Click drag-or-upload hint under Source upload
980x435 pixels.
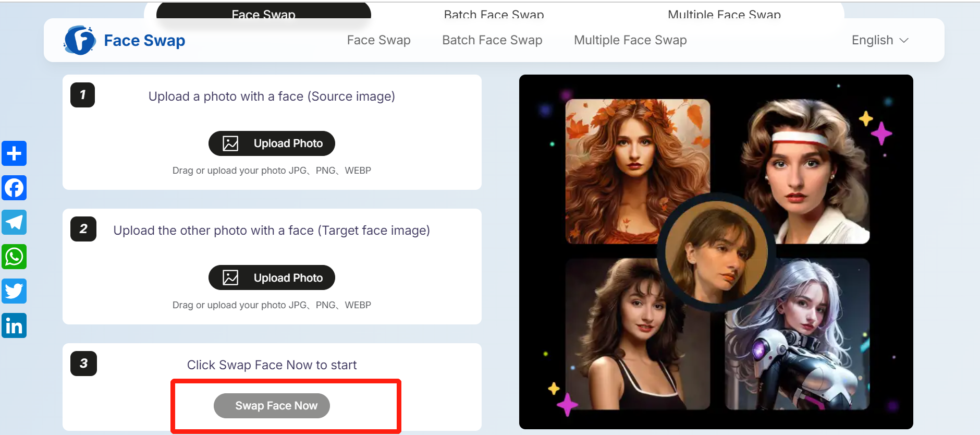(x=272, y=171)
